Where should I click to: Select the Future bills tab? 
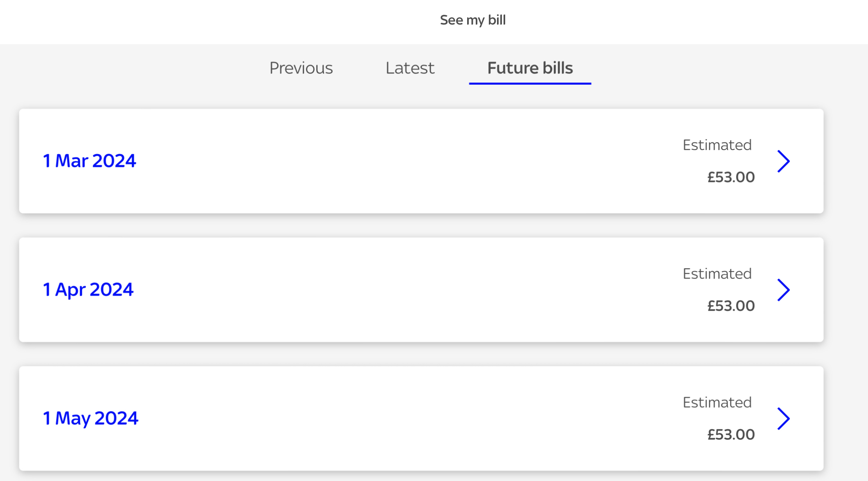coord(530,68)
